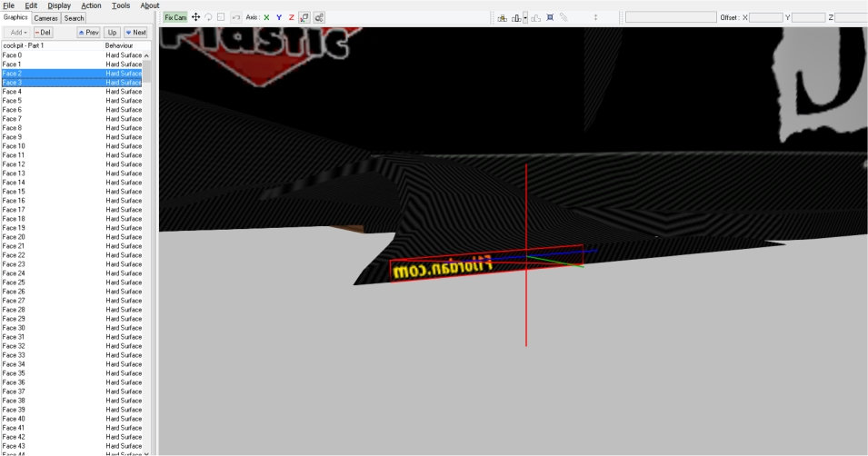Image resolution: width=868 pixels, height=456 pixels.
Task: Open the About menu
Action: point(149,5)
